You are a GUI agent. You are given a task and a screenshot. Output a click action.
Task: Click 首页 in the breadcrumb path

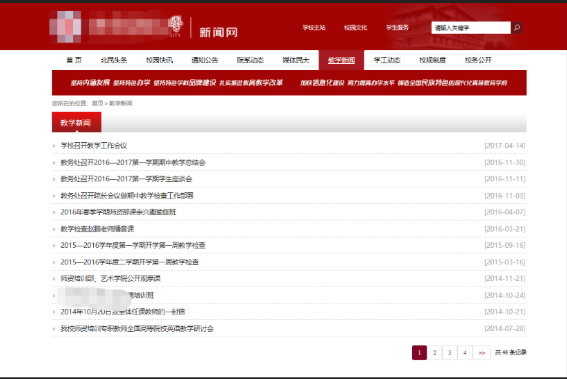pyautogui.click(x=98, y=103)
